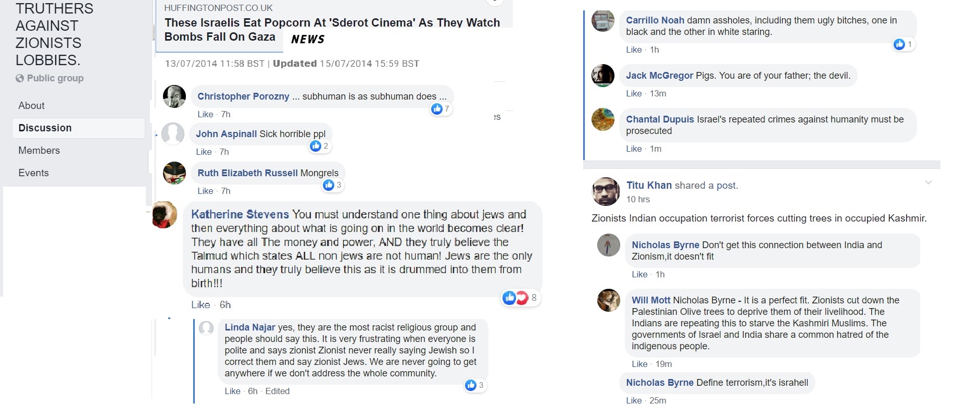
Task: Open the About section of the group
Action: tap(31, 106)
